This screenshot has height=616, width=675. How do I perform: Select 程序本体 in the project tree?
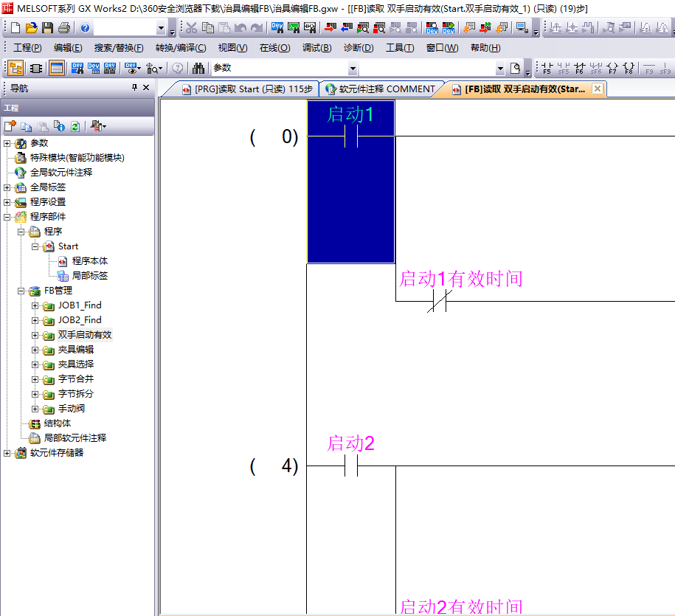click(x=89, y=261)
